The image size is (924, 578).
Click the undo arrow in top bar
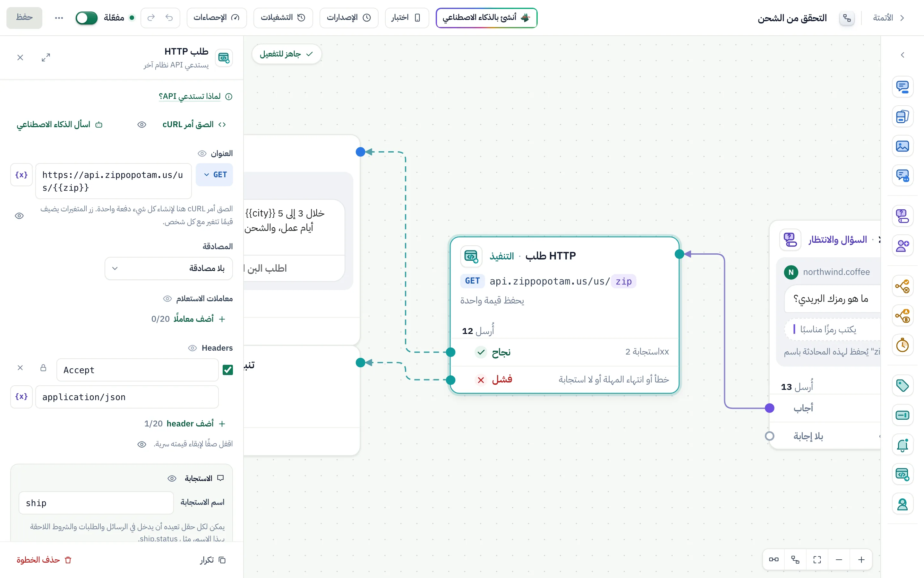click(x=169, y=18)
